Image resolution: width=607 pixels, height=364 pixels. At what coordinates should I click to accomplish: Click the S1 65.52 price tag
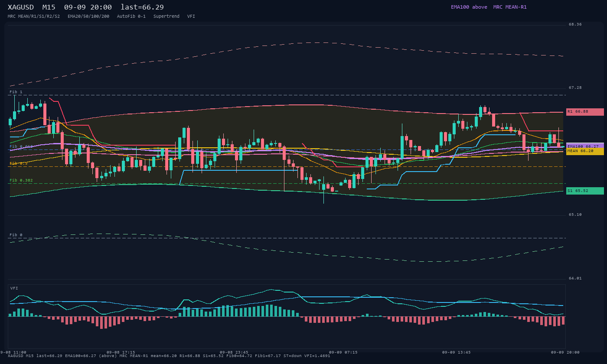[585, 191]
